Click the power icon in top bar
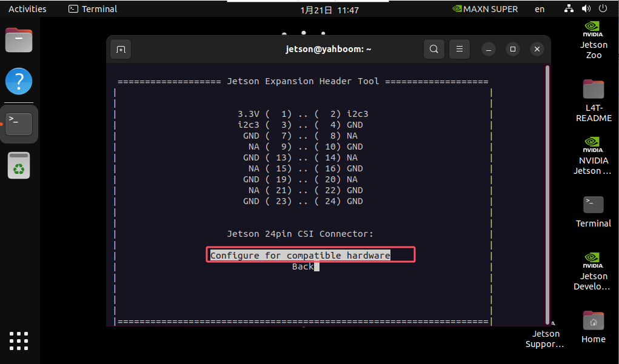Image resolution: width=619 pixels, height=364 pixels. [x=603, y=8]
